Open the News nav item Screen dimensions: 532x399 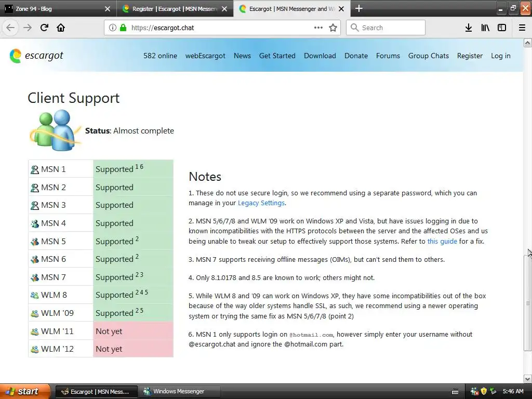pos(242,56)
